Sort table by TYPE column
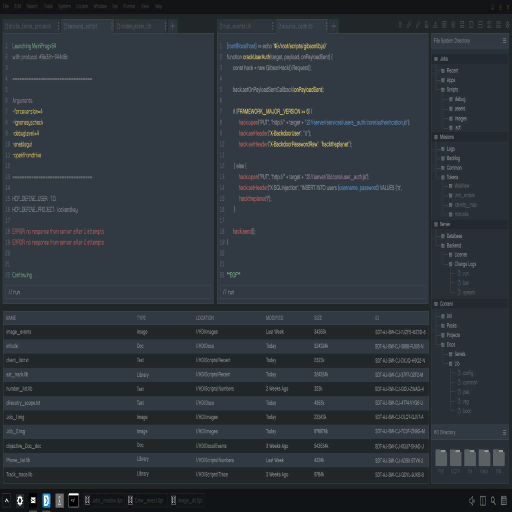 pos(141,318)
